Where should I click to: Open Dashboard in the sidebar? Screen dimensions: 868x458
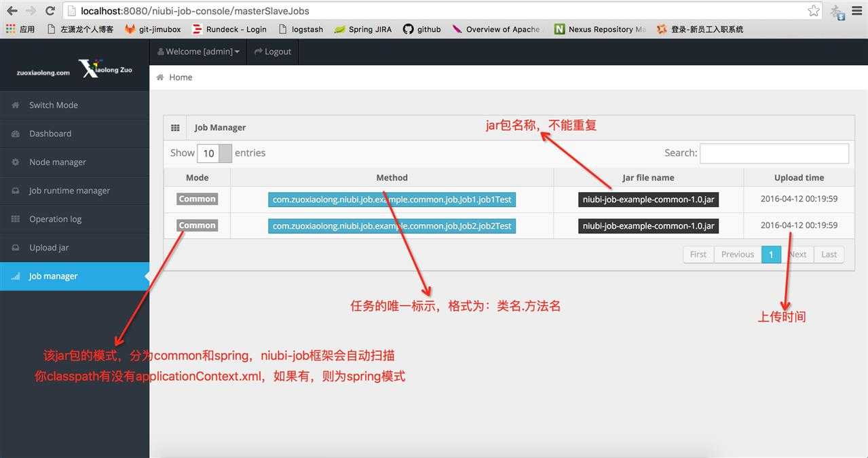click(75, 134)
